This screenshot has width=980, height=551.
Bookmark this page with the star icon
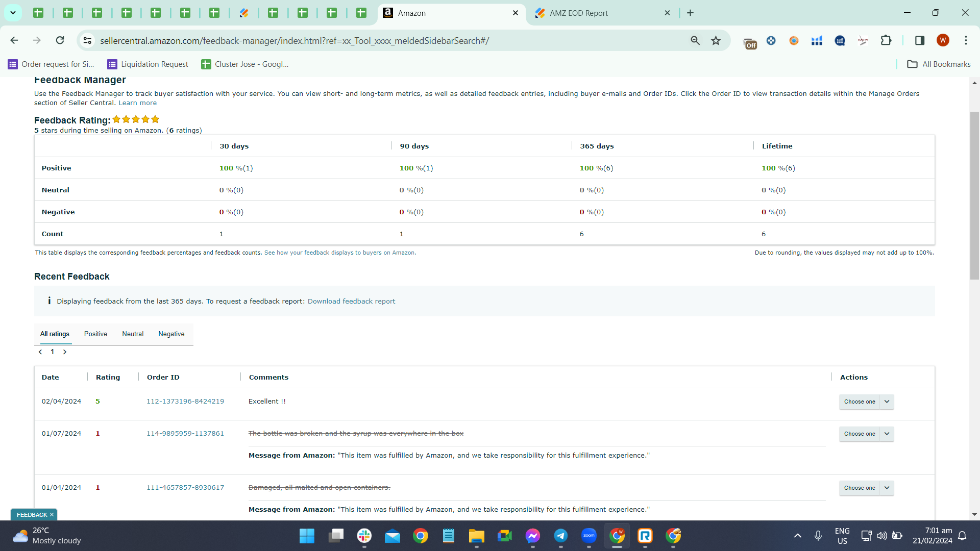click(716, 40)
